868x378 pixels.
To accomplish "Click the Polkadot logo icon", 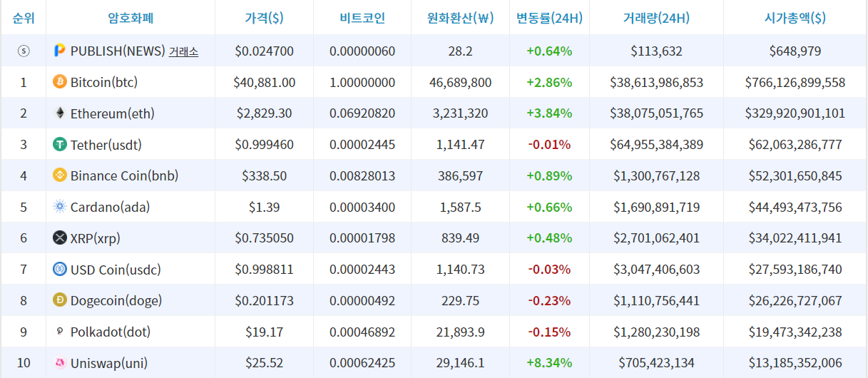I will click(x=60, y=332).
